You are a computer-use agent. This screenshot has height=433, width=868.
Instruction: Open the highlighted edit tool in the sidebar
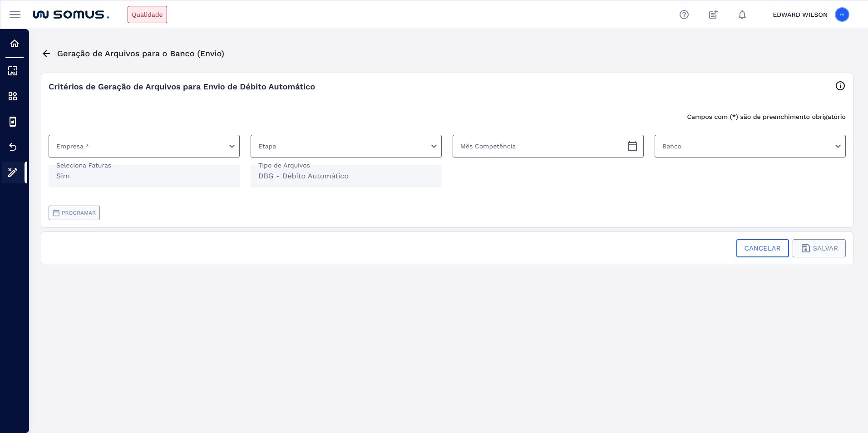[12, 172]
